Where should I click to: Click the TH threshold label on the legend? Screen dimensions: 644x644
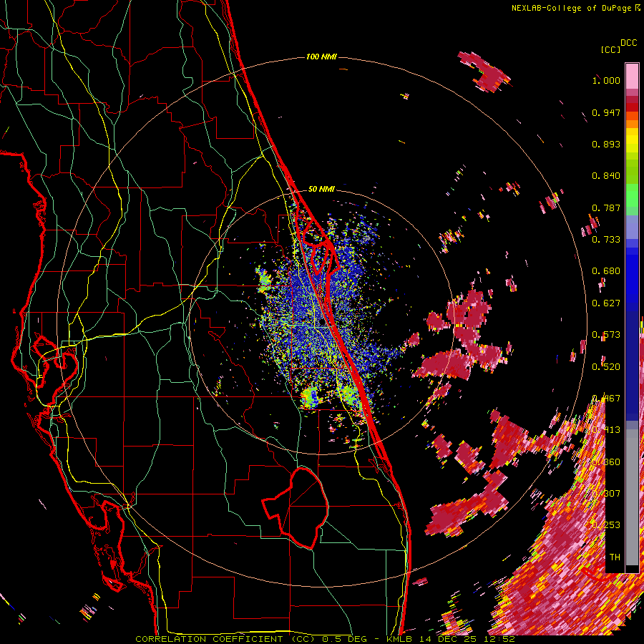click(615, 557)
